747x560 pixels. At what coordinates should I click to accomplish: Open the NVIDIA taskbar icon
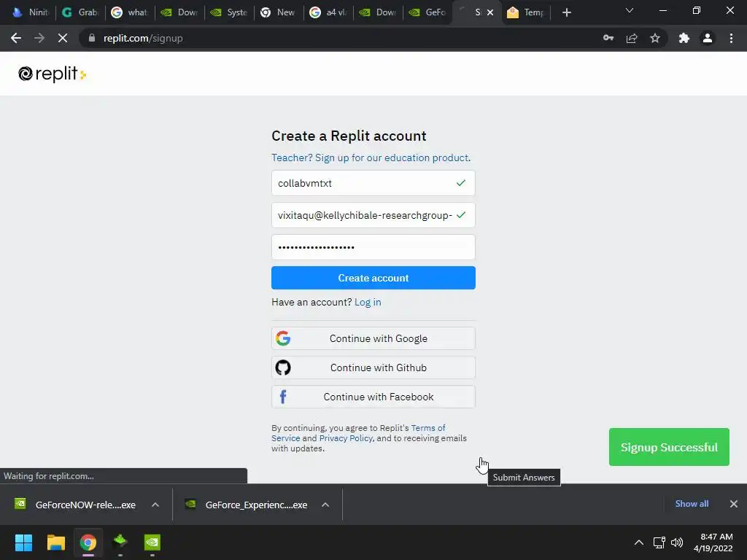click(x=152, y=542)
